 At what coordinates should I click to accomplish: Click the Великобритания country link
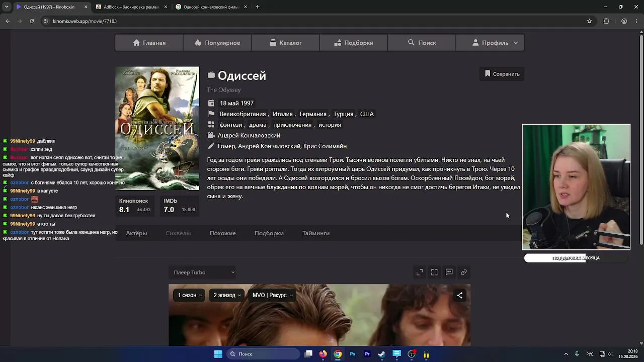coord(243,114)
